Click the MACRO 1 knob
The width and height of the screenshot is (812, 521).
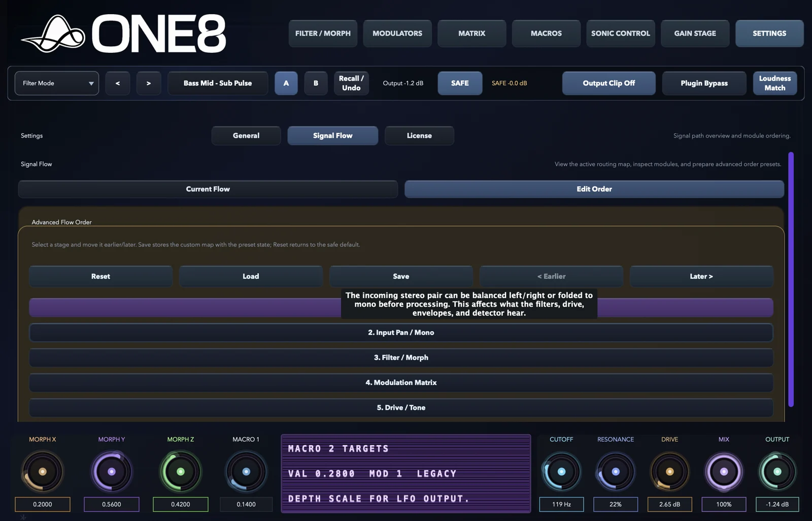point(246,472)
